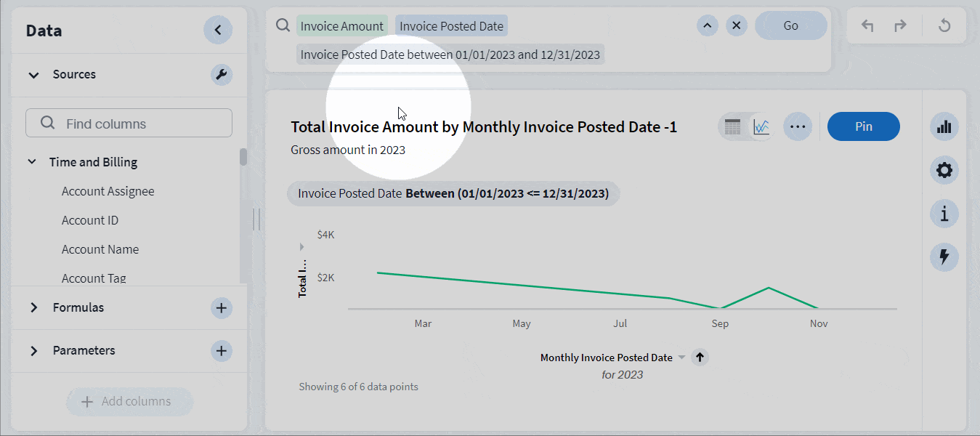Image resolution: width=980 pixels, height=436 pixels.
Task: Switch to line chart view
Action: click(x=761, y=127)
